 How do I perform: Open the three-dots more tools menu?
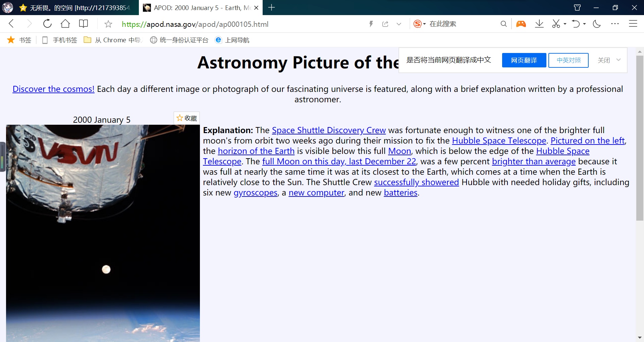click(615, 24)
